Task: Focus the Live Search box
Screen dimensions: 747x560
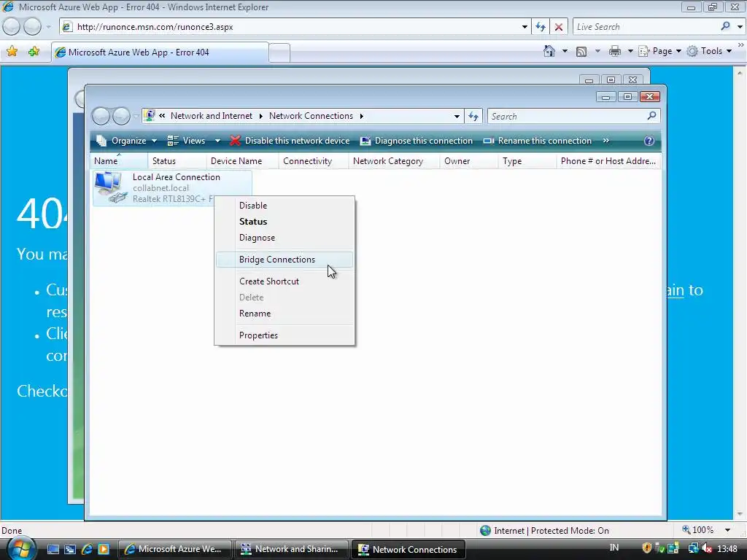Action: 646,27
